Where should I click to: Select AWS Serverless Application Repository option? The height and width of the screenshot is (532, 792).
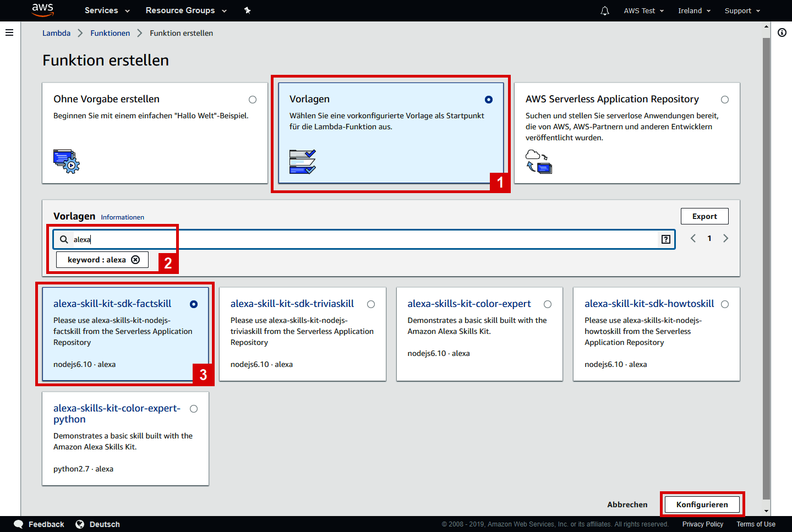coord(725,100)
